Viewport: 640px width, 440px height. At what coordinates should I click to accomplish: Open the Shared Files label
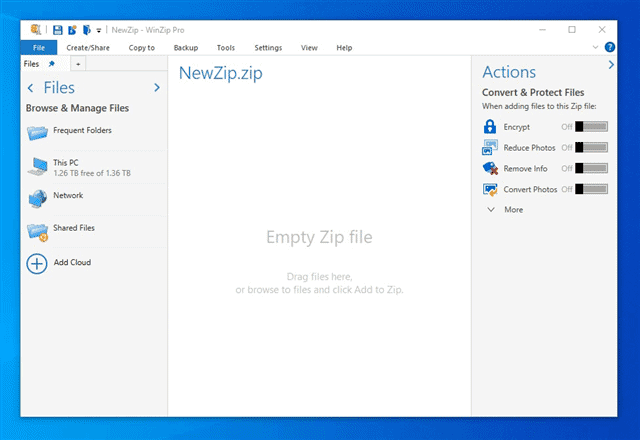(74, 228)
